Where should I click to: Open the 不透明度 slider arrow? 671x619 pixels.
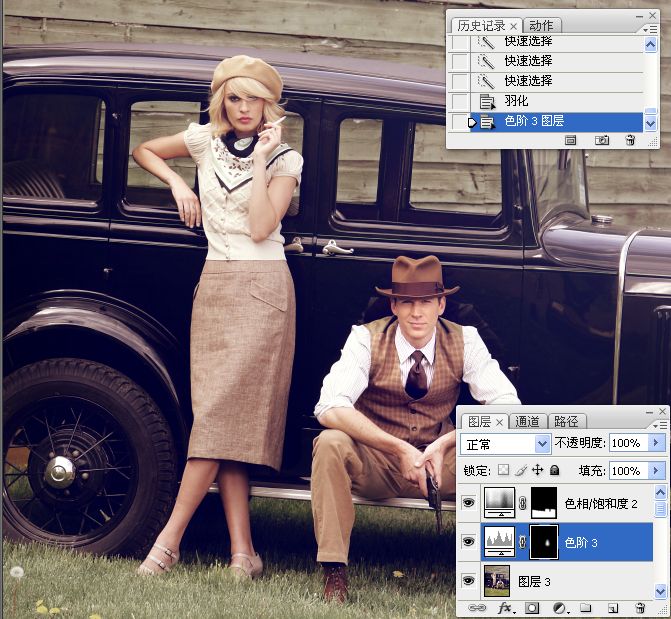click(x=656, y=443)
